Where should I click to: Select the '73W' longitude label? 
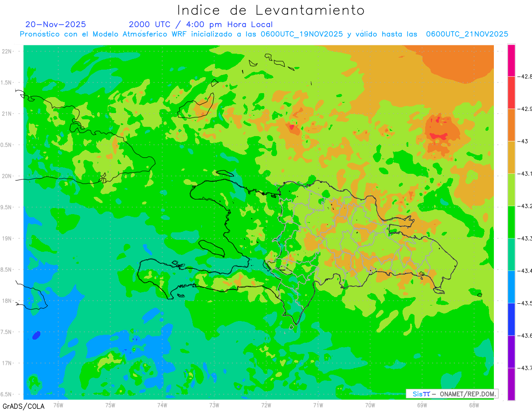click(x=214, y=405)
